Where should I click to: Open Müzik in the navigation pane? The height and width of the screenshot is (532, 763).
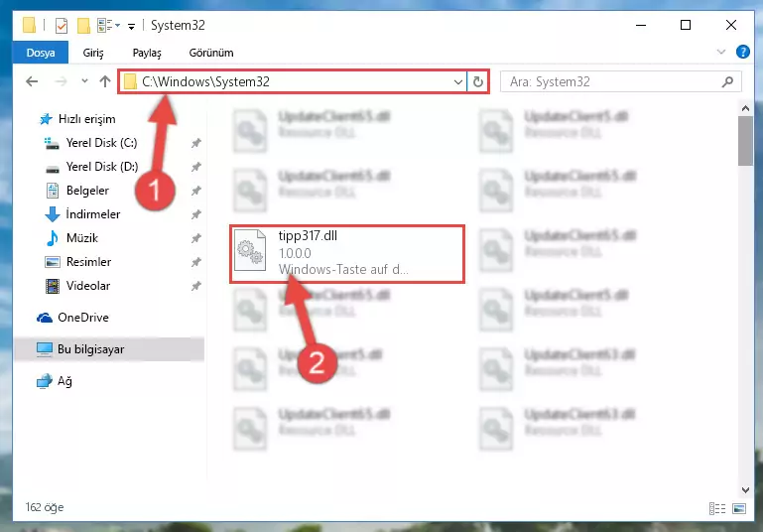click(x=81, y=238)
